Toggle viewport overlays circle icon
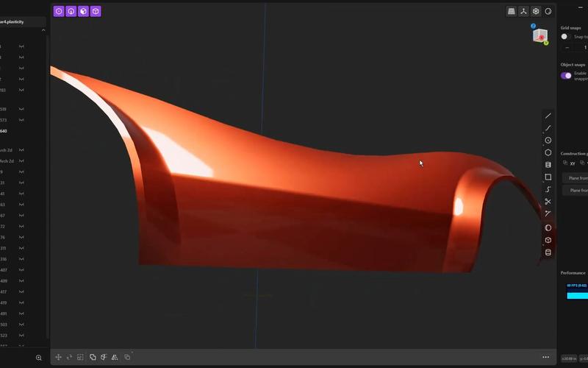Viewport: 588px width, 368px height. (548, 11)
